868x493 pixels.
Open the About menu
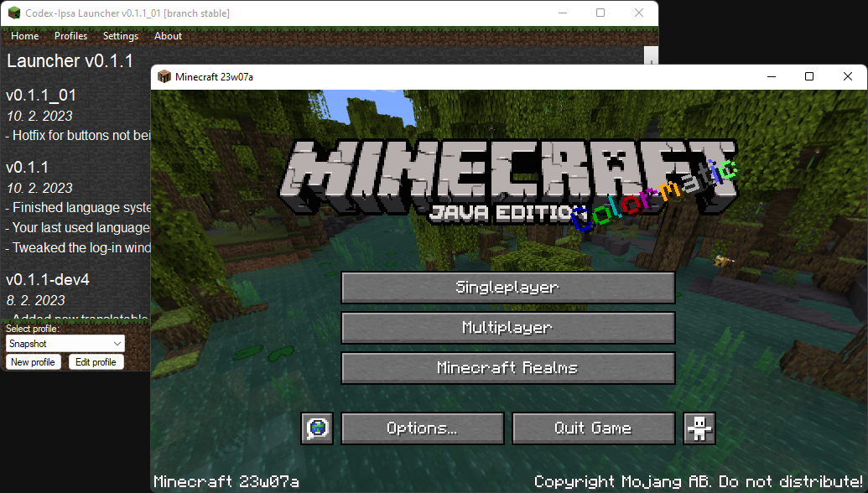tap(168, 36)
